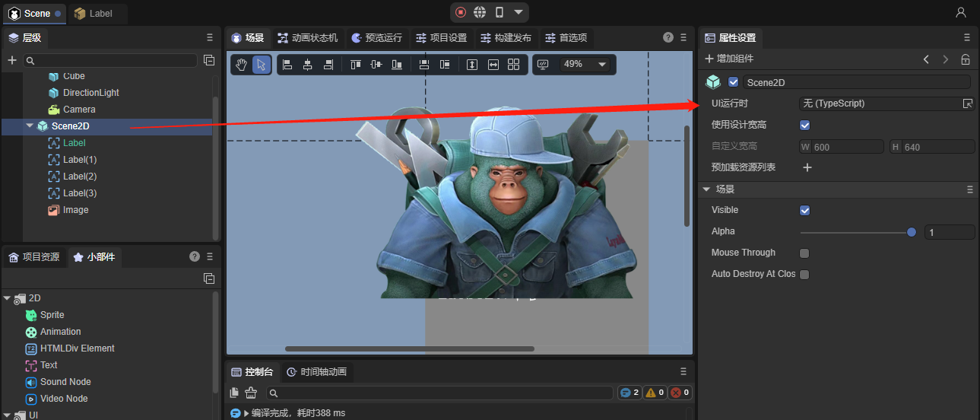Viewport: 980px width, 420px height.
Task: Open the 时间轴动画 tab
Action: pyautogui.click(x=316, y=372)
